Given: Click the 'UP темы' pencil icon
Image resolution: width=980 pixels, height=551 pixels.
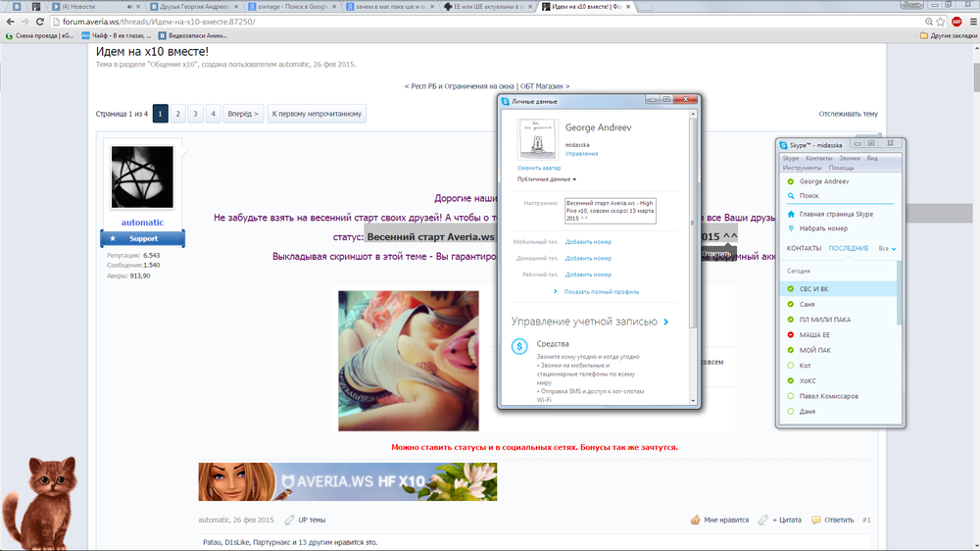Looking at the screenshot, I should [289, 520].
